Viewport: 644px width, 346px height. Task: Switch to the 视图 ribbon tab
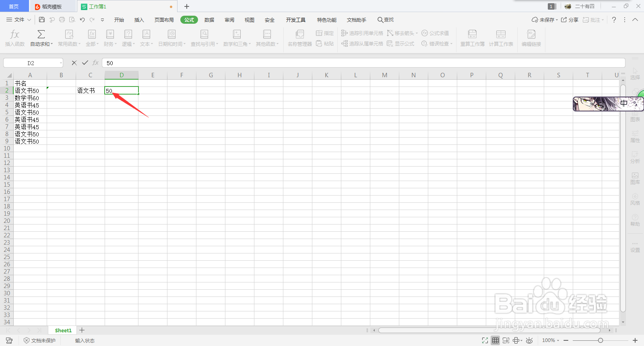tap(250, 20)
